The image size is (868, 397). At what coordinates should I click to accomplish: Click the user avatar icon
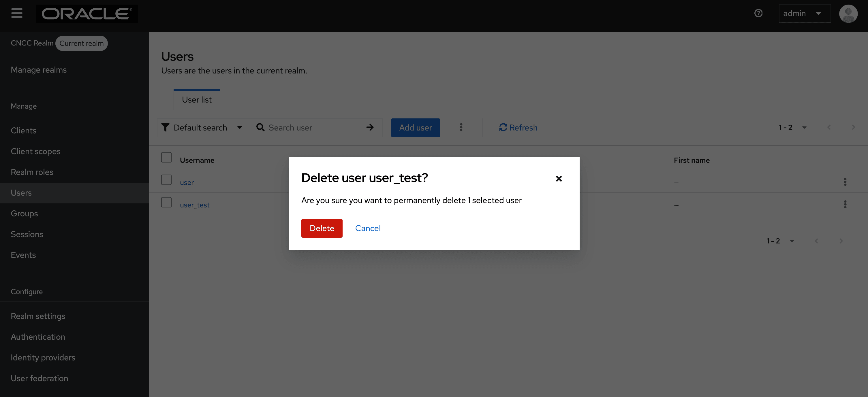pyautogui.click(x=848, y=14)
